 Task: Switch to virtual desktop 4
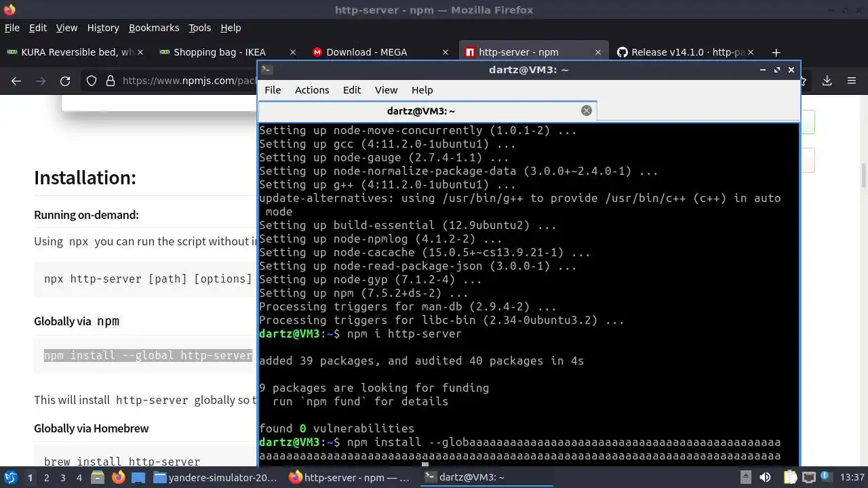click(x=79, y=477)
